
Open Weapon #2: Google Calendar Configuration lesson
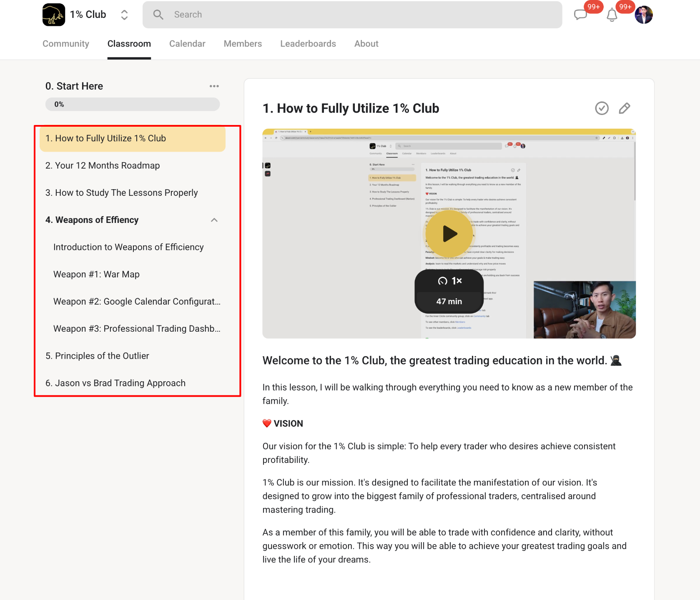coord(137,301)
